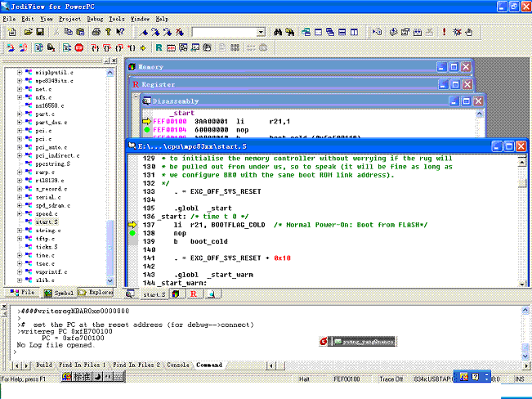This screenshot has height=399, width=532.
Task: Click the Paste toolbar icon
Action: (x=80, y=32)
